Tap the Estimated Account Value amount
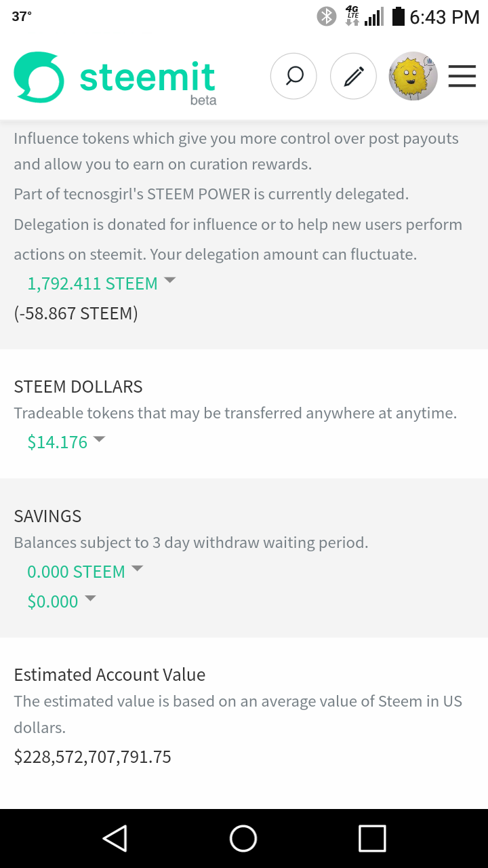The width and height of the screenshot is (488, 868). (x=92, y=757)
